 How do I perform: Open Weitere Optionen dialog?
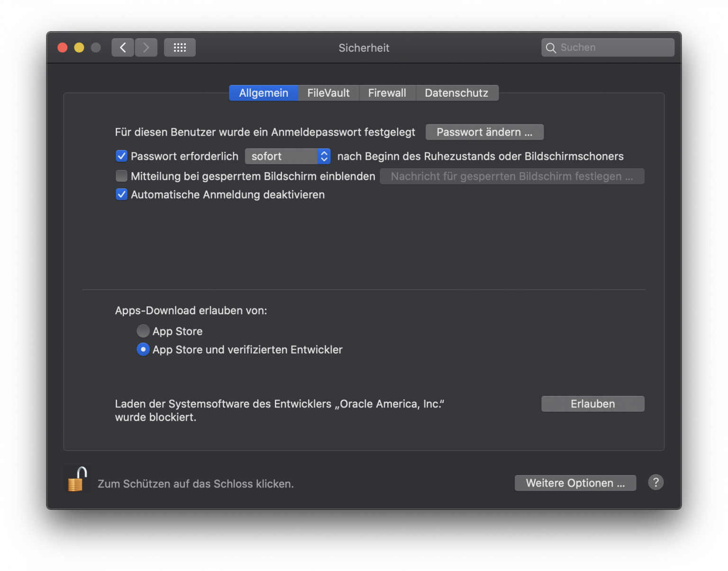point(575,483)
